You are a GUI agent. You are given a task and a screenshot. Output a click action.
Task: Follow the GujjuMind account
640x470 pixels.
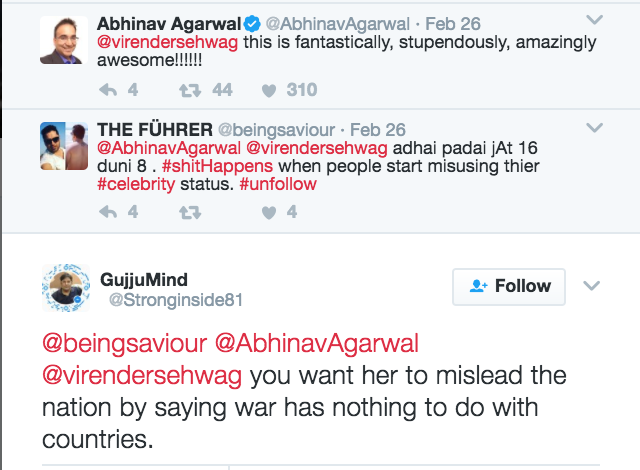(x=508, y=286)
